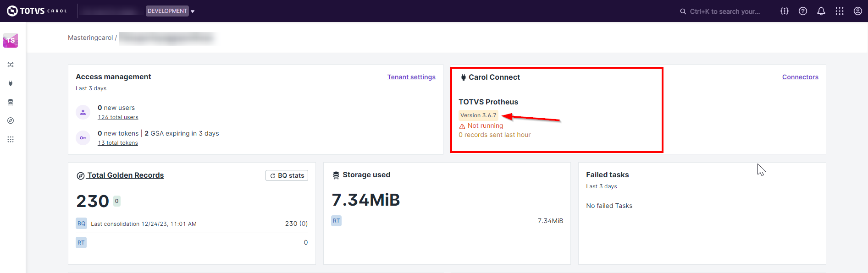Open the Failed tasks heading link
The width and height of the screenshot is (868, 273).
point(607,175)
